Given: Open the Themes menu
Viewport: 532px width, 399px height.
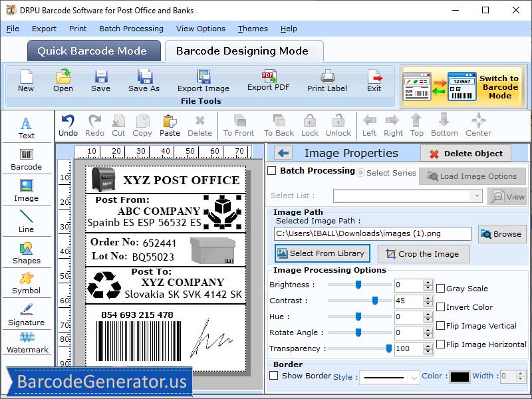Looking at the screenshot, I should (x=252, y=29).
